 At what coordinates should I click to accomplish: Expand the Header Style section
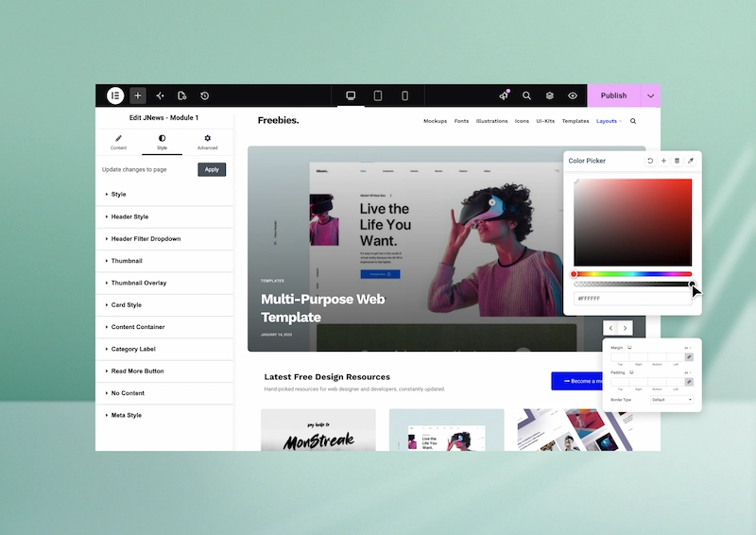pyautogui.click(x=164, y=216)
